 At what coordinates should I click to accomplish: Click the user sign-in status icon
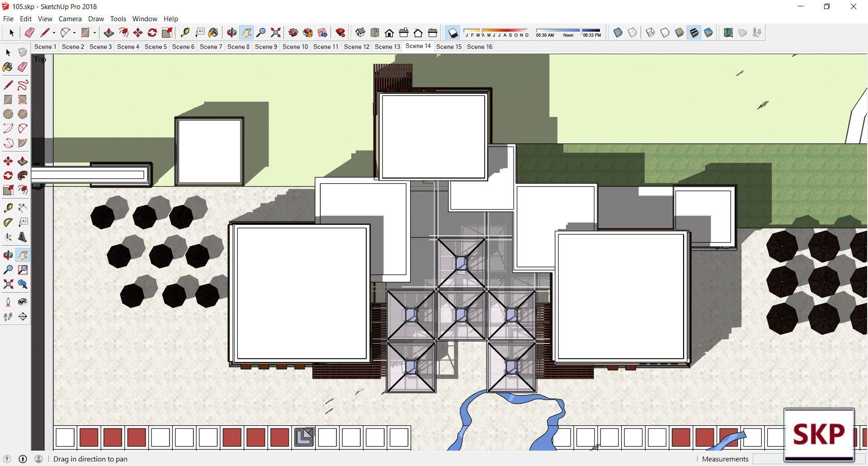coord(38,459)
